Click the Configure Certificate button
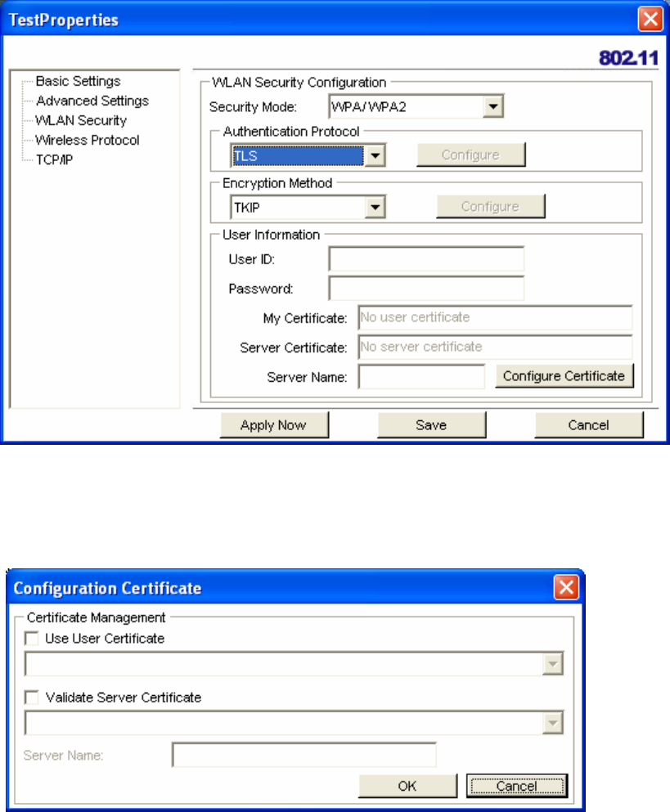 point(564,376)
